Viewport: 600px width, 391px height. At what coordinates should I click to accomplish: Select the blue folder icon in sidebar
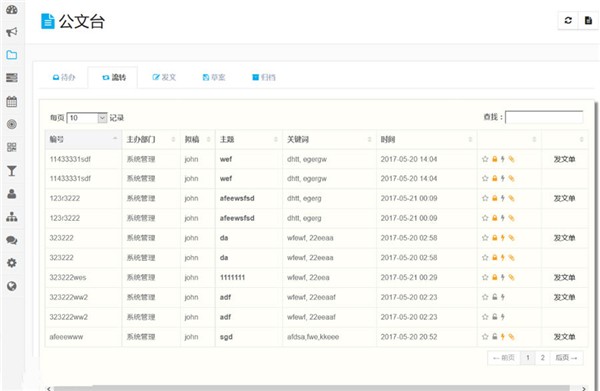point(12,55)
